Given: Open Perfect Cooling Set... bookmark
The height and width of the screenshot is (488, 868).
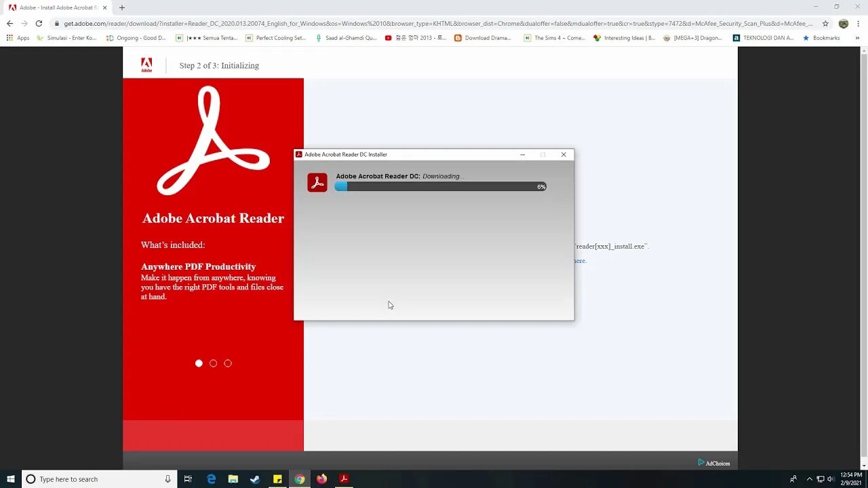Looking at the screenshot, I should pos(276,38).
